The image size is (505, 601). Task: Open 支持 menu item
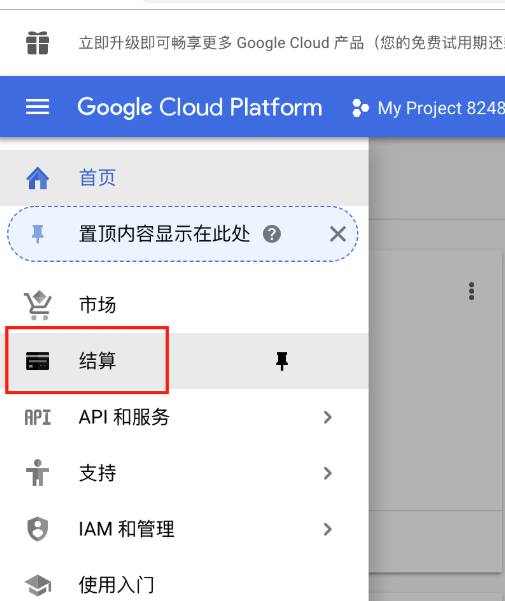[184, 473]
